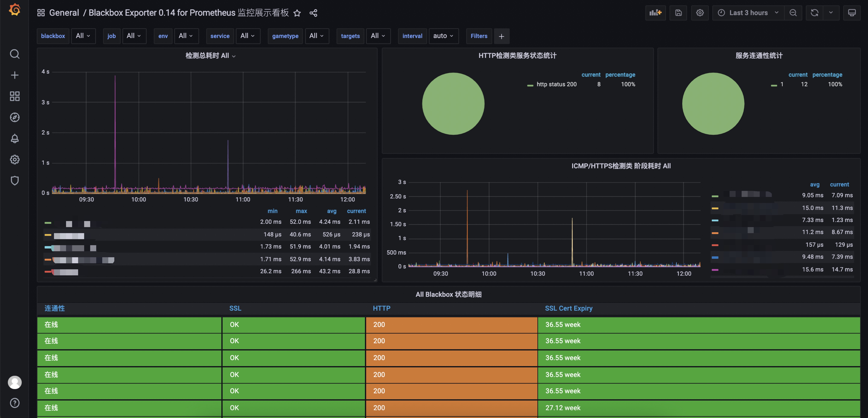Open the Explore compass icon
The image size is (868, 418).
(x=14, y=117)
